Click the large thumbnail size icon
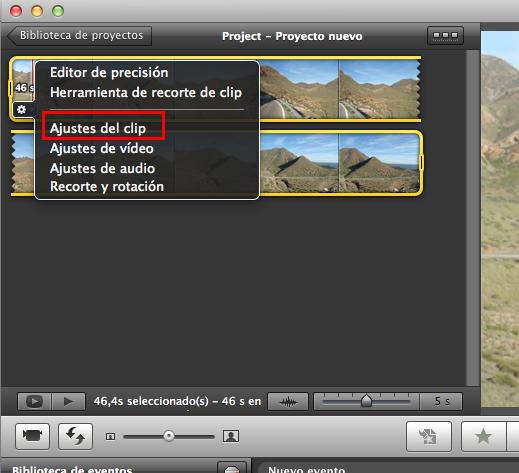519x473 pixels. [x=231, y=436]
